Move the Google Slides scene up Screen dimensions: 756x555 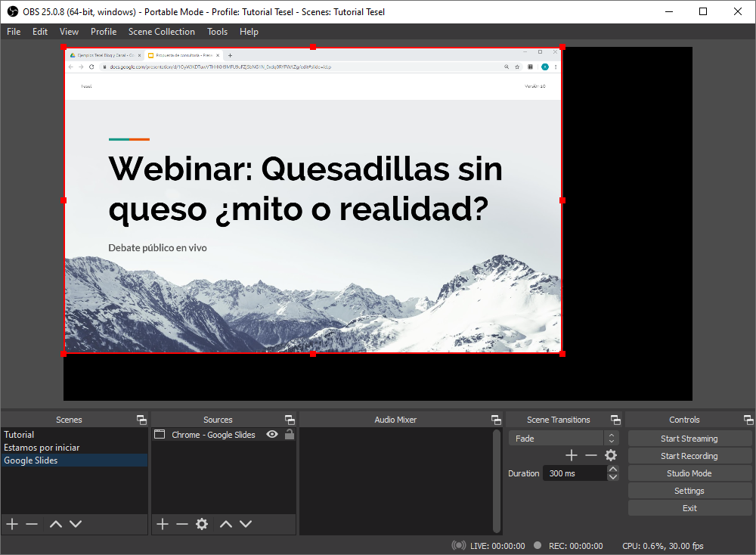point(54,523)
